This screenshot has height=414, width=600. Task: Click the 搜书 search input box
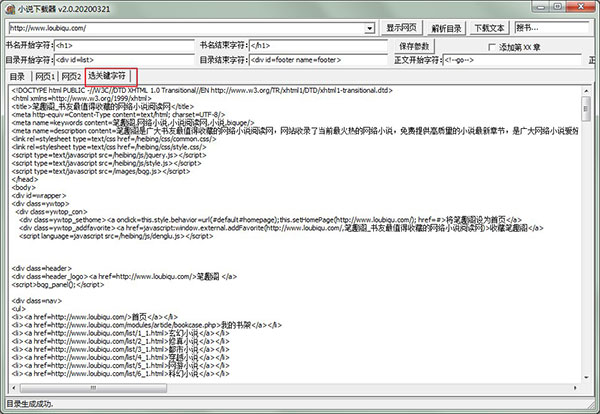pyautogui.click(x=552, y=28)
